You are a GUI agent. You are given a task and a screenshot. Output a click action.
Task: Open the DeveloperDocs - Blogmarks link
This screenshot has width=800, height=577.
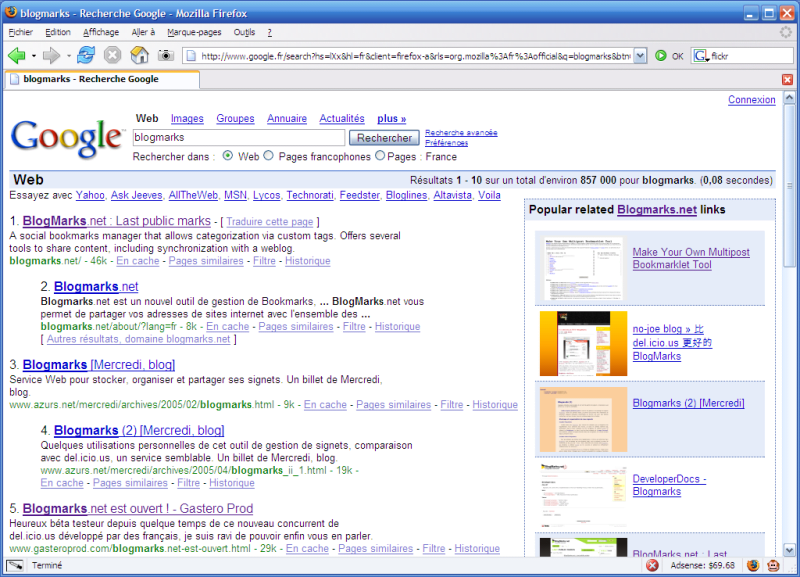pyautogui.click(x=669, y=485)
